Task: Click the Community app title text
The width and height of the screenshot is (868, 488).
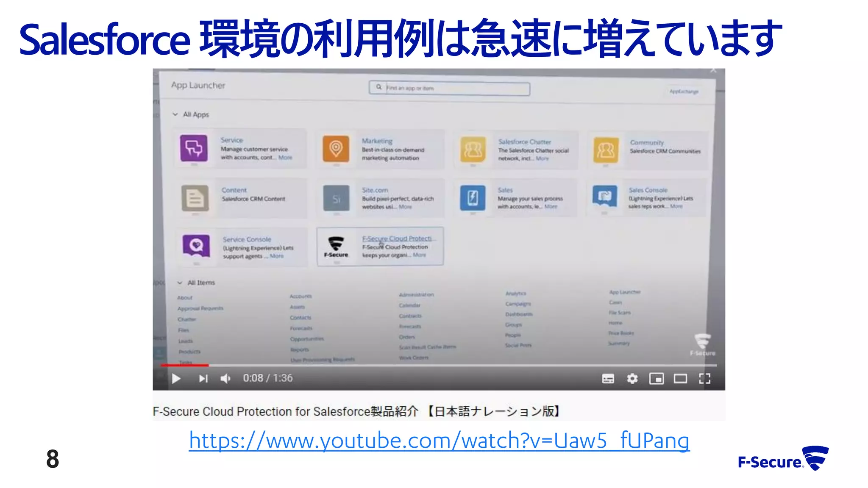Action: point(646,142)
